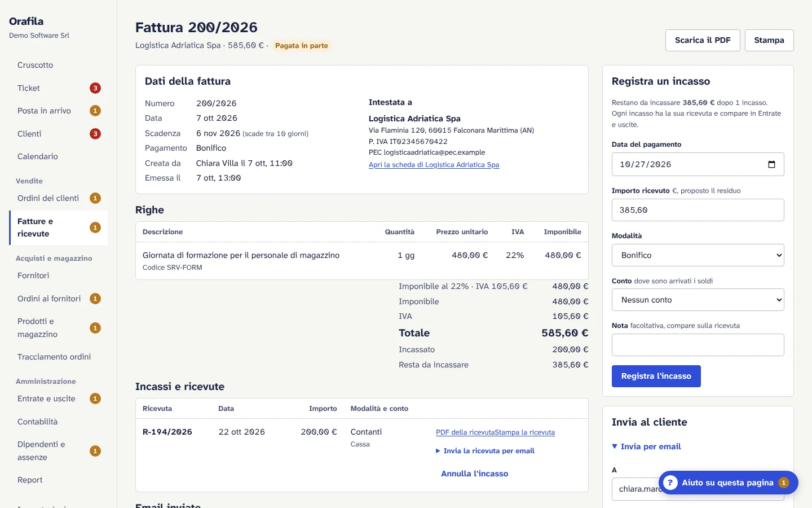Open Prodotti e magazzino
This screenshot has height=508, width=812.
(x=58, y=328)
